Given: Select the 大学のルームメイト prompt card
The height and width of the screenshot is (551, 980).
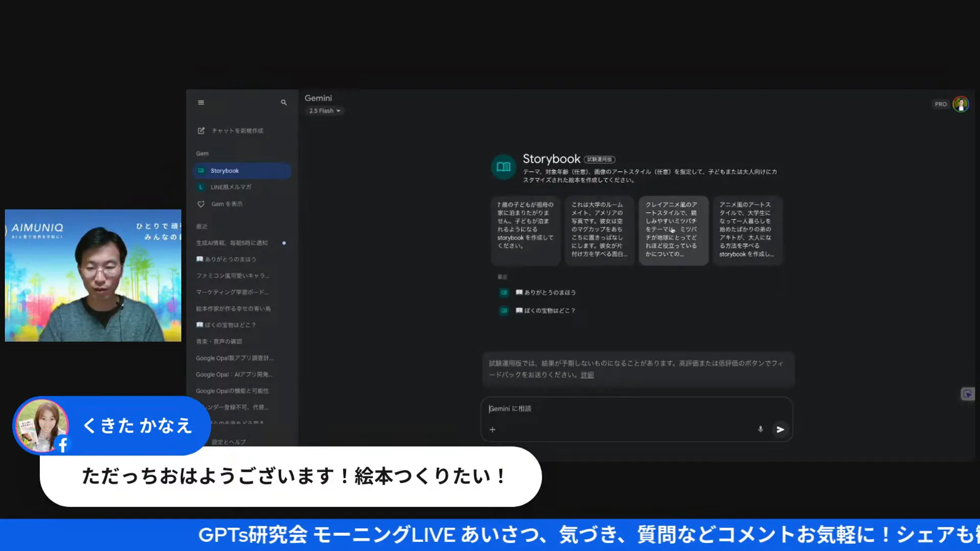Looking at the screenshot, I should point(599,230).
